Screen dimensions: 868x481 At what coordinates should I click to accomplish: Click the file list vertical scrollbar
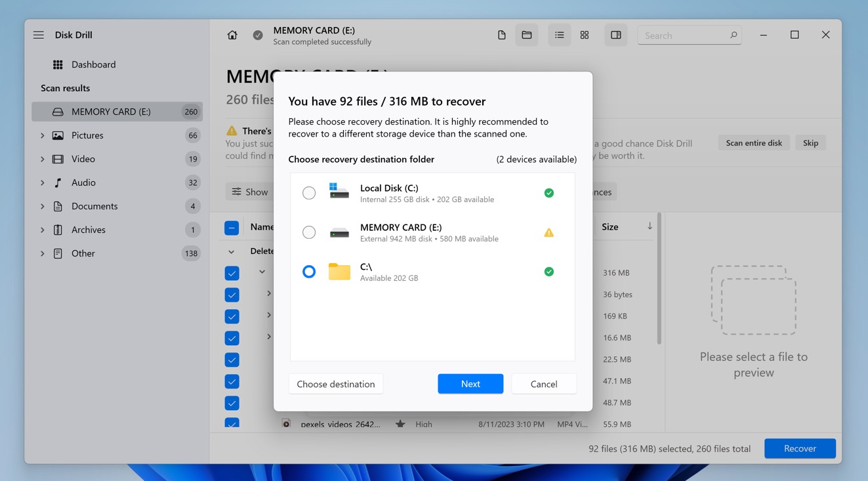(659, 279)
